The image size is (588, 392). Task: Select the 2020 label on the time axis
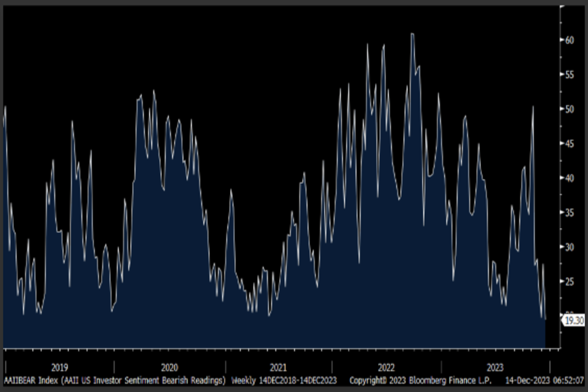(x=170, y=367)
